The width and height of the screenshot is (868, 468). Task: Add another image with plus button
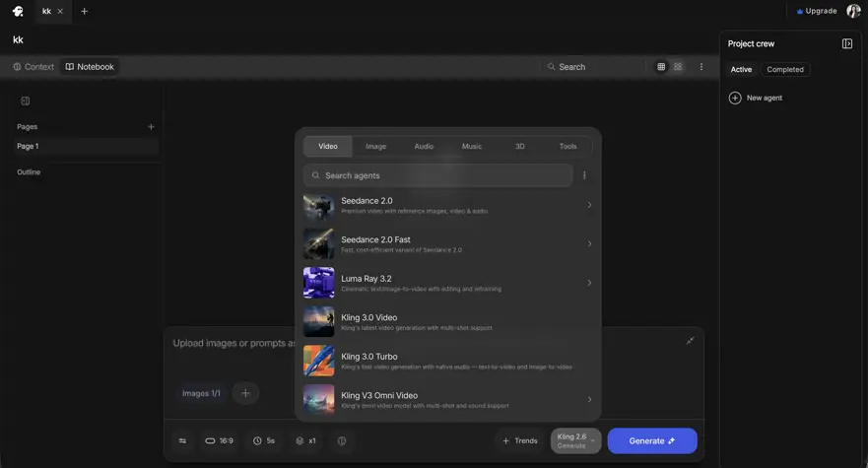[245, 393]
